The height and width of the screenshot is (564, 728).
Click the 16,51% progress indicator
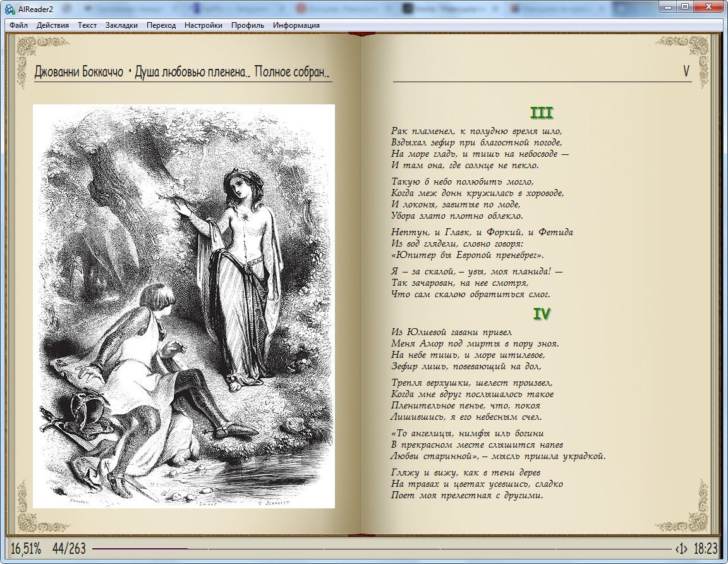pyautogui.click(x=26, y=549)
